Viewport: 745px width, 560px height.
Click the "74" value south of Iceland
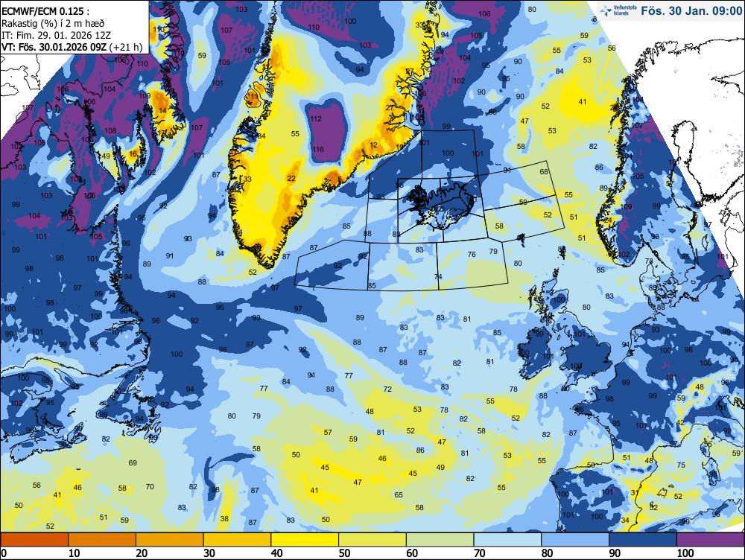(x=438, y=276)
